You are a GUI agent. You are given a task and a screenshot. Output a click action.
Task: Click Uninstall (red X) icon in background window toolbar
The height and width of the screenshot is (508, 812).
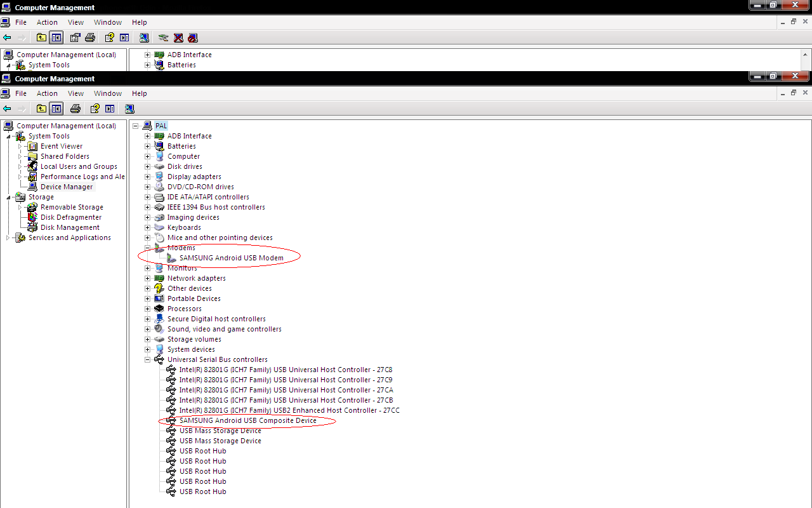(x=178, y=37)
